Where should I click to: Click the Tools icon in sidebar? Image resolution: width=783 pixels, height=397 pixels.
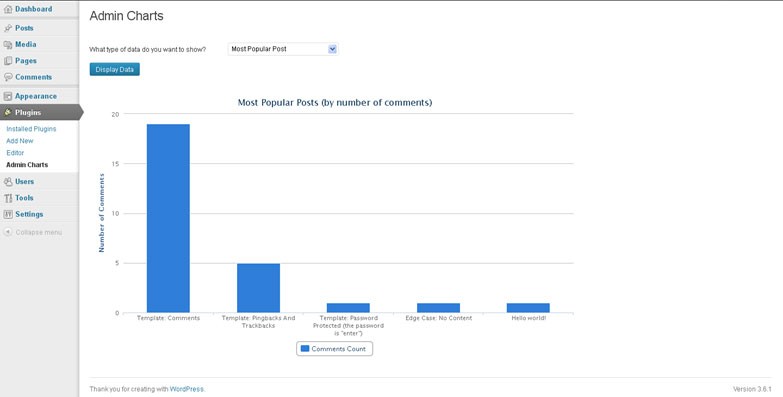[8, 198]
